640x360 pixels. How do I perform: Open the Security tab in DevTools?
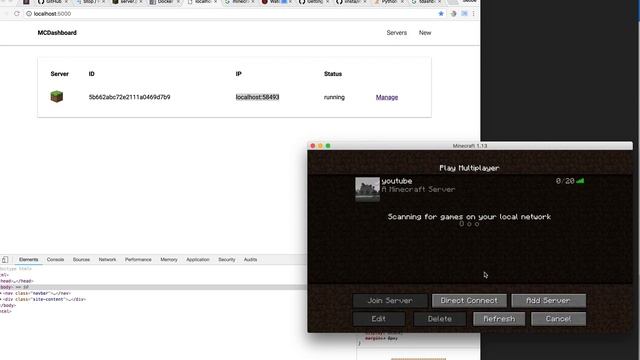pos(227,260)
